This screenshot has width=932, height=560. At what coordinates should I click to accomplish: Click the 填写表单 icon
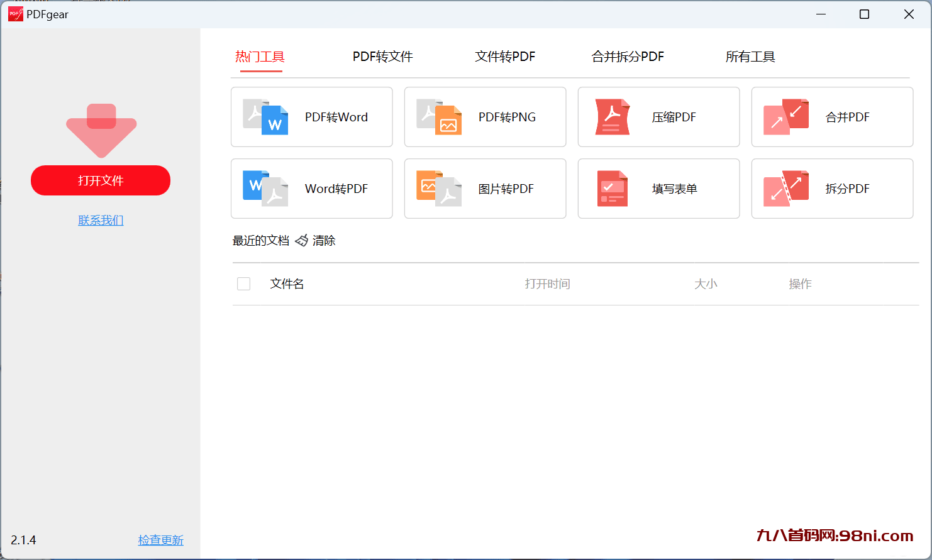coord(613,189)
